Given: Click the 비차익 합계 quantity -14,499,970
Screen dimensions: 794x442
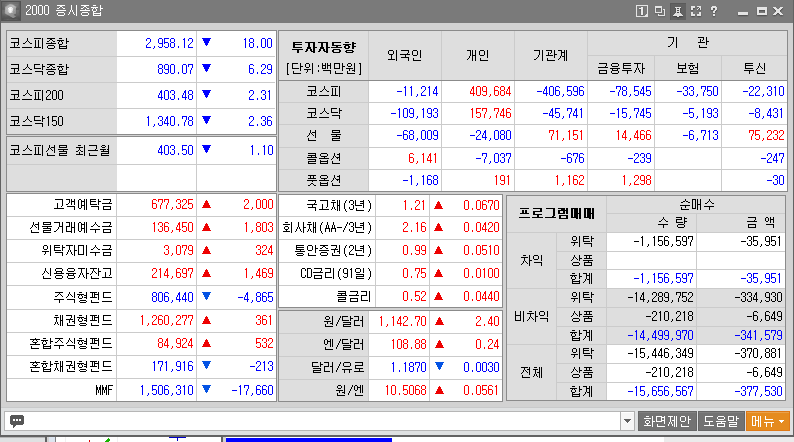Looking at the screenshot, I should (660, 335).
